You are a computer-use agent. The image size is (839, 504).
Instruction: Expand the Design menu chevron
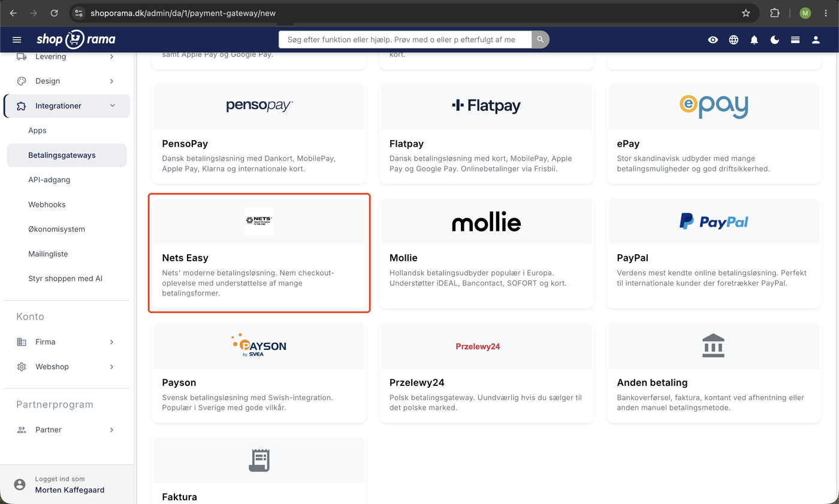pos(111,81)
